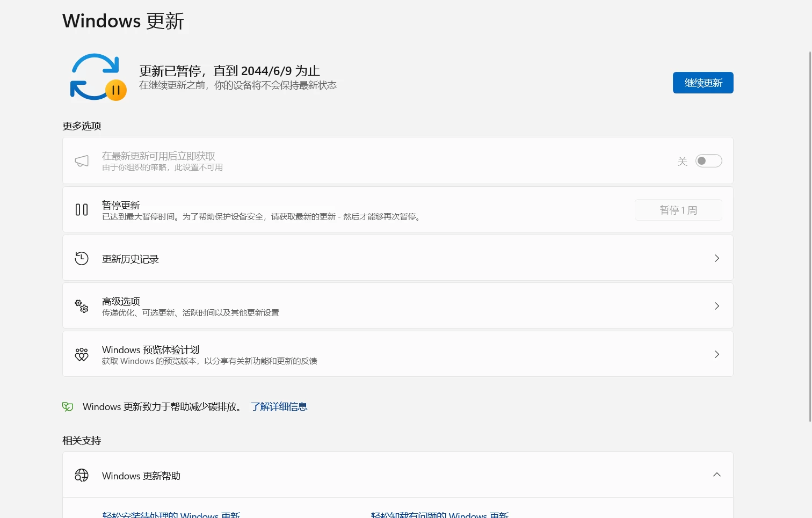
Task: Click the globe icon beside Windows 更新帮助
Action: [82, 476]
